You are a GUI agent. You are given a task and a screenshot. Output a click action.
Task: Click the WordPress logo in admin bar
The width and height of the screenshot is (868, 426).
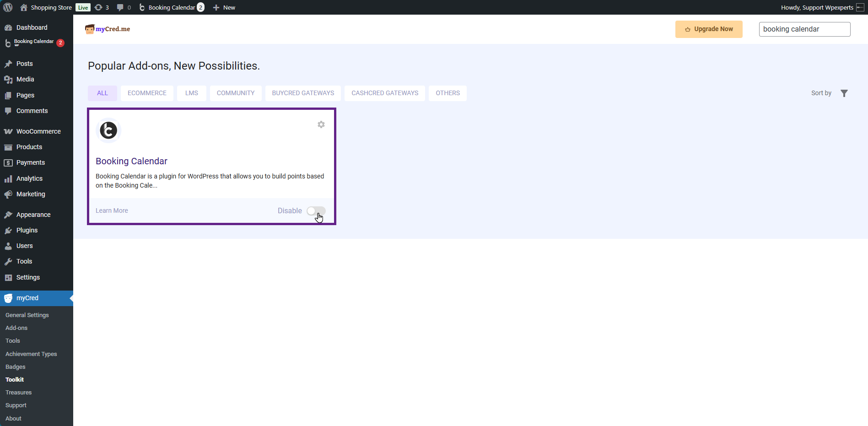click(8, 7)
